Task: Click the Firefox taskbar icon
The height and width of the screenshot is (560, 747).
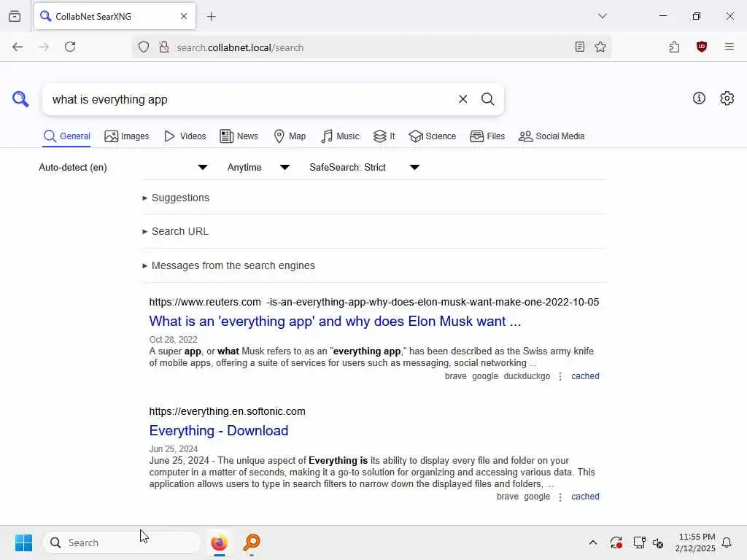Action: tap(219, 542)
